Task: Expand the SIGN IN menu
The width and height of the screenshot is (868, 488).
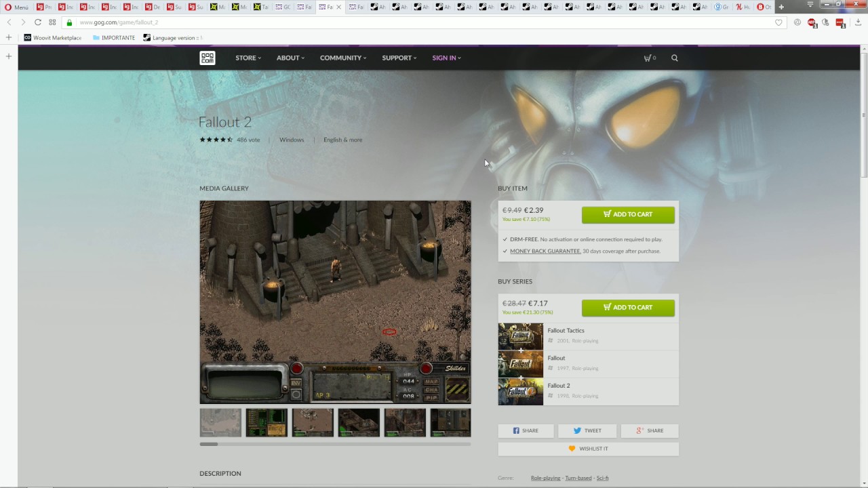Action: 447,58
